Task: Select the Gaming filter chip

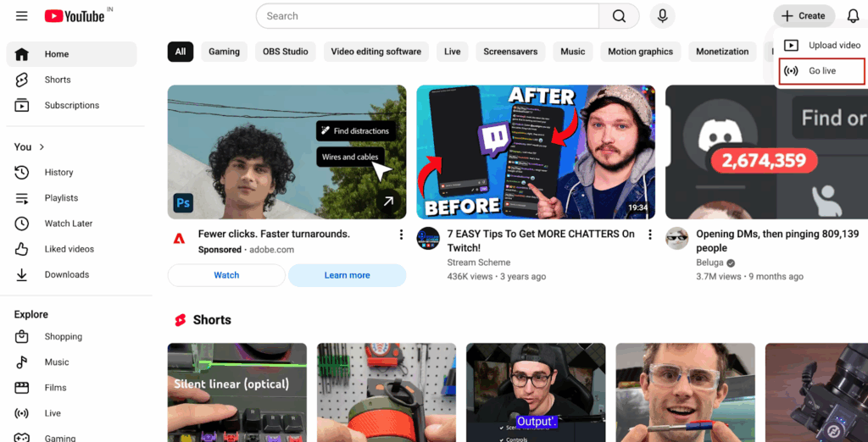Action: pyautogui.click(x=224, y=52)
